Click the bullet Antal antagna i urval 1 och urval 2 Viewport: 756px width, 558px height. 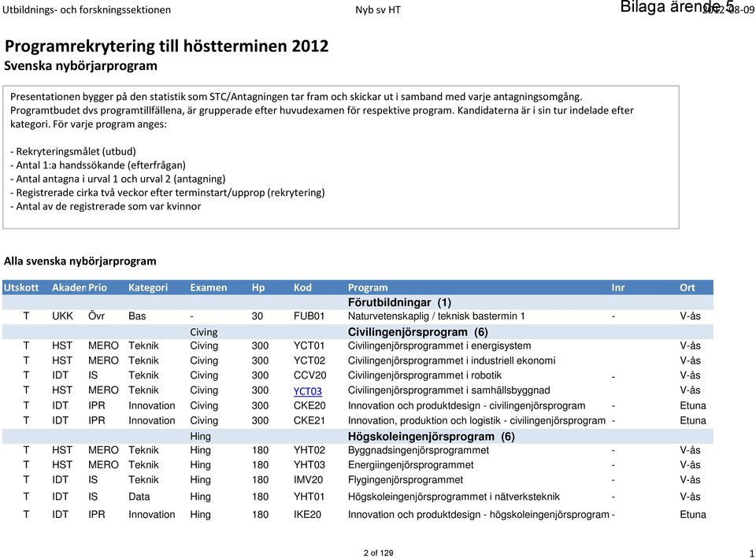pos(117,179)
